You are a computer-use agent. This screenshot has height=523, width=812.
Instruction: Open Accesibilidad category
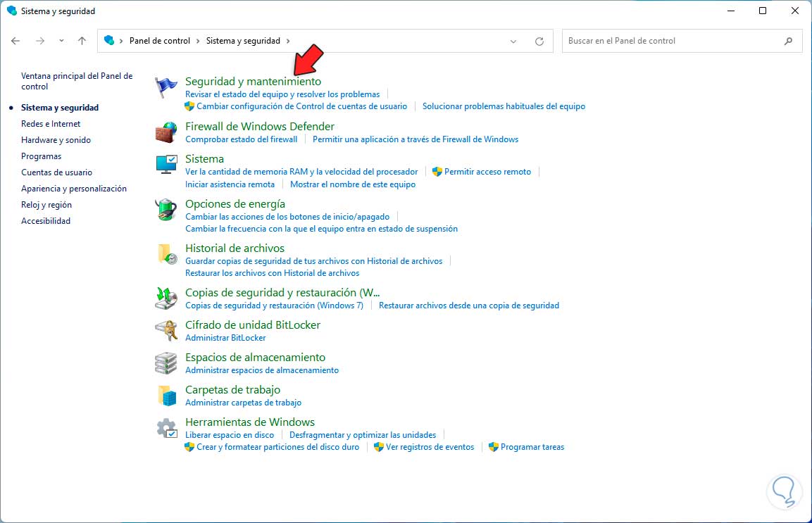46,220
